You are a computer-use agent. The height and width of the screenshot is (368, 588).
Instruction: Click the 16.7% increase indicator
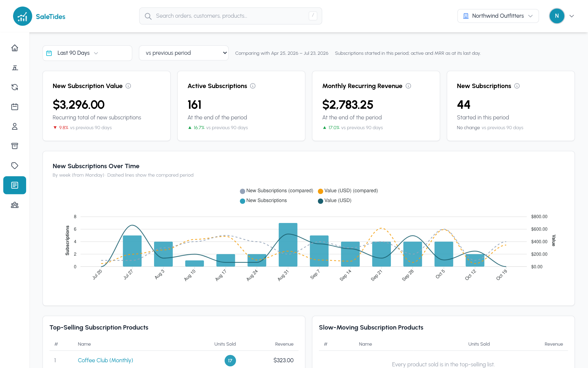[196, 128]
